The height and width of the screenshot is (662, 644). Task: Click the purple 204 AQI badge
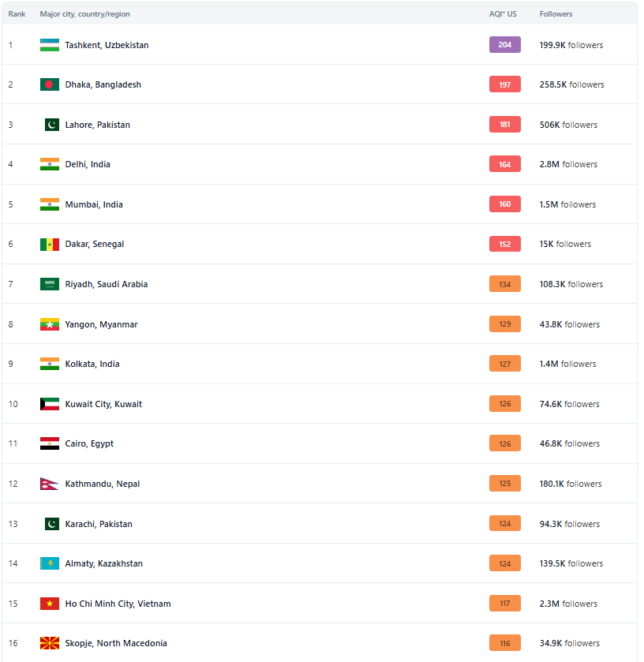pyautogui.click(x=504, y=45)
